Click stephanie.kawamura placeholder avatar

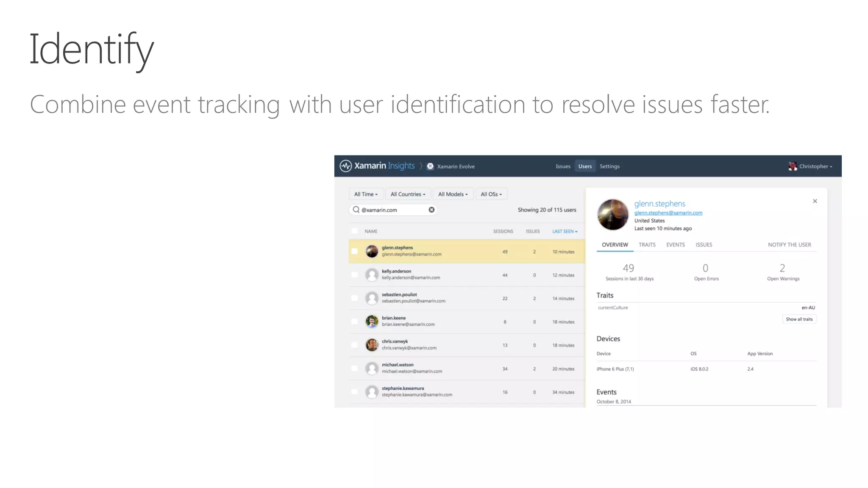coord(372,391)
